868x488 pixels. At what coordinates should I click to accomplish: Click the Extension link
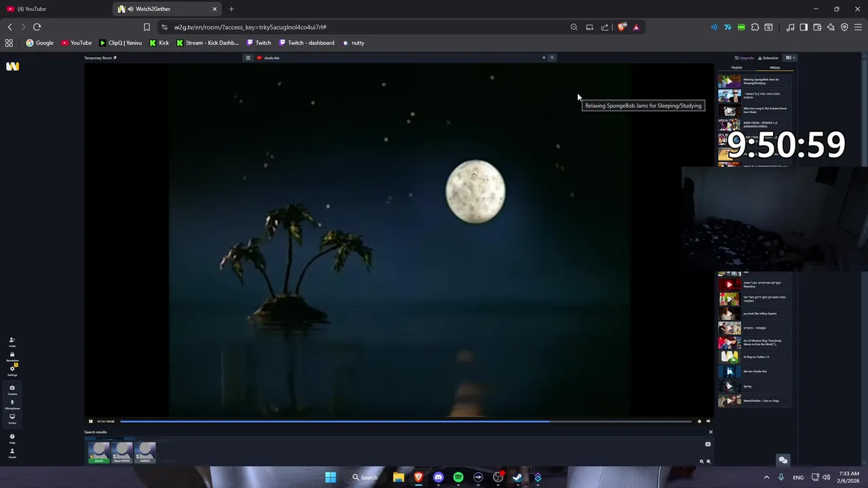[768, 58]
